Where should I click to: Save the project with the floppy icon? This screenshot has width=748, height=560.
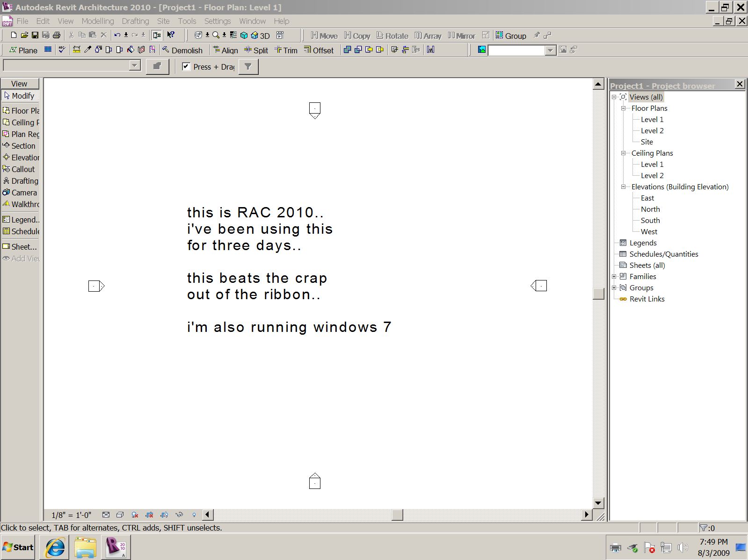coord(35,35)
